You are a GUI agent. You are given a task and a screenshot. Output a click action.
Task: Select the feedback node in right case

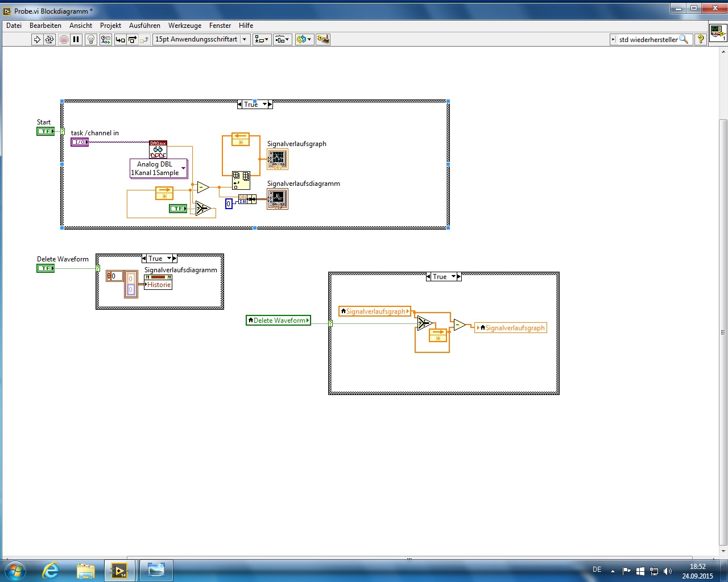coord(438,335)
